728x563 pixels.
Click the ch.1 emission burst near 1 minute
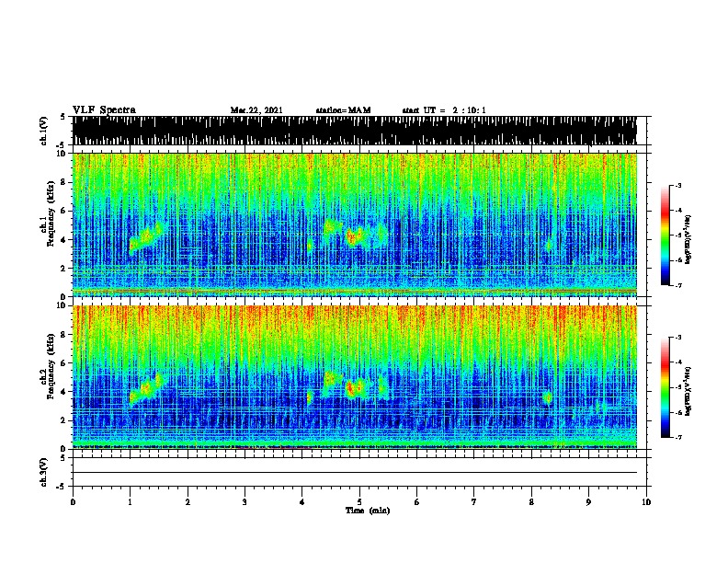(x=147, y=236)
